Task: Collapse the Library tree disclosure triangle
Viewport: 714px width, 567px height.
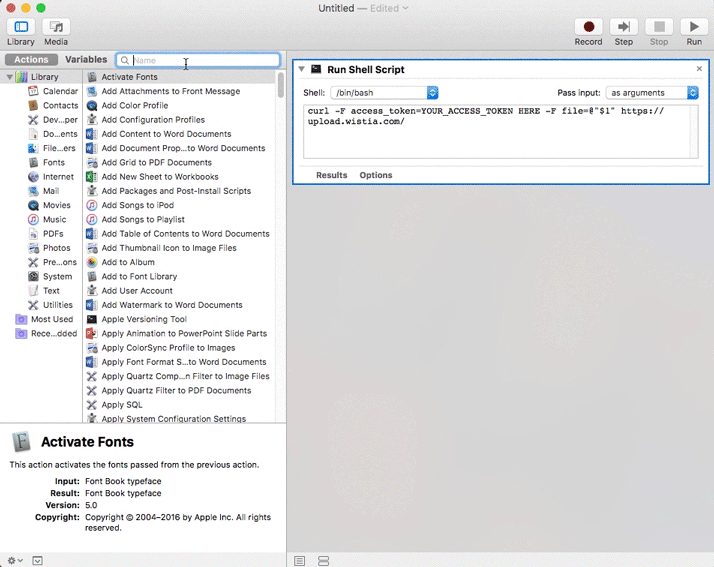Action: coord(10,77)
